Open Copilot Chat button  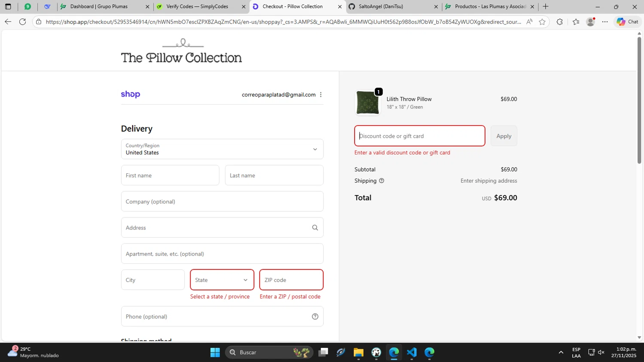[627, 22]
